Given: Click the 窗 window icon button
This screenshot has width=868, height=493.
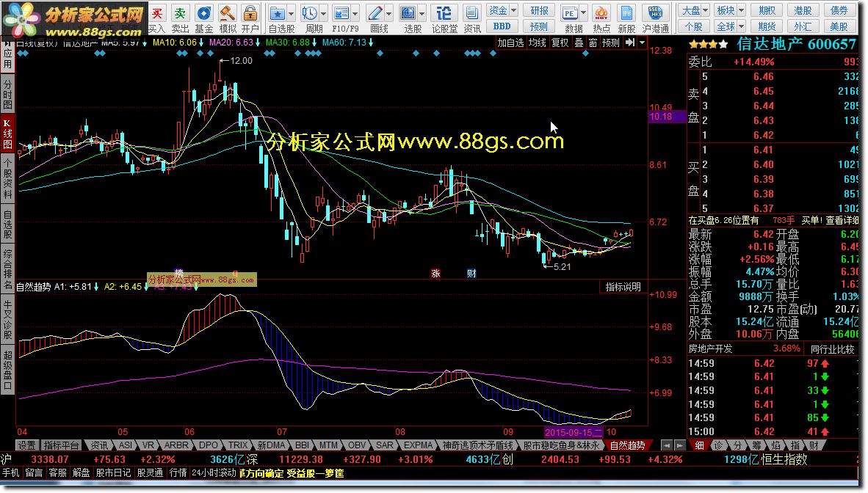Looking at the screenshot, I should pyautogui.click(x=593, y=43).
